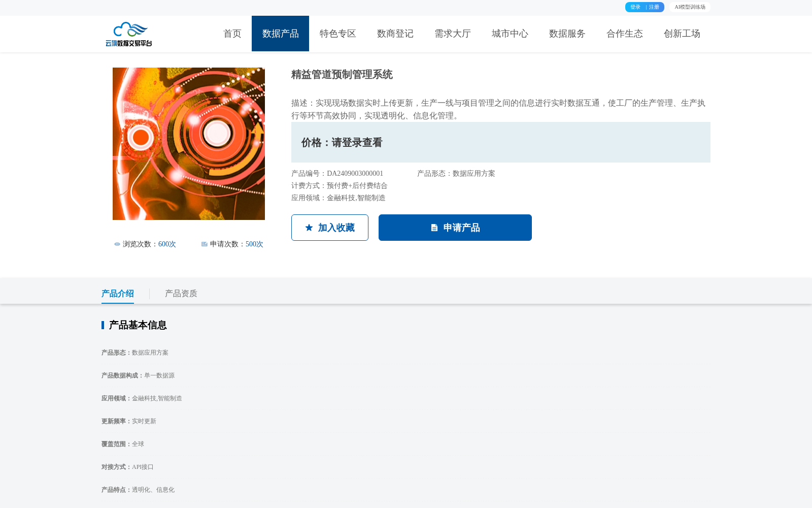Click 对接方式：API接口 row
Image resolution: width=812 pixels, height=508 pixels.
pyautogui.click(x=127, y=467)
